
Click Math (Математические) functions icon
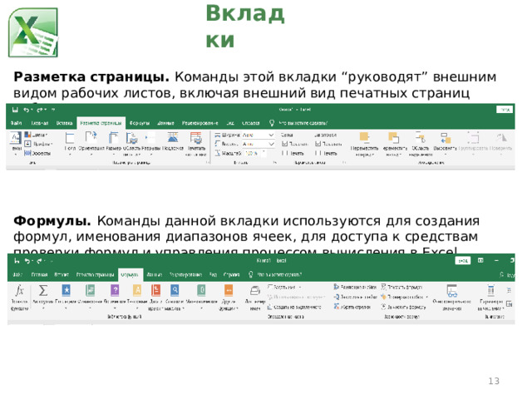point(201,290)
